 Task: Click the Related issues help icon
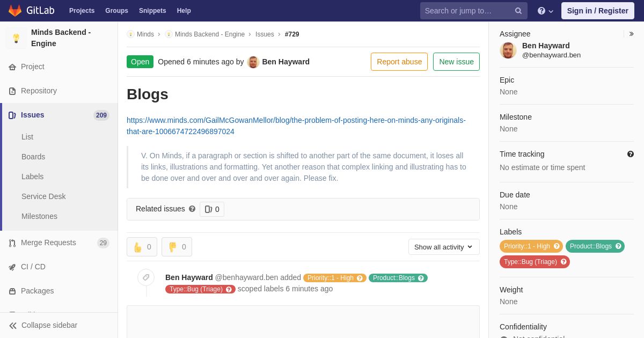[x=192, y=209]
